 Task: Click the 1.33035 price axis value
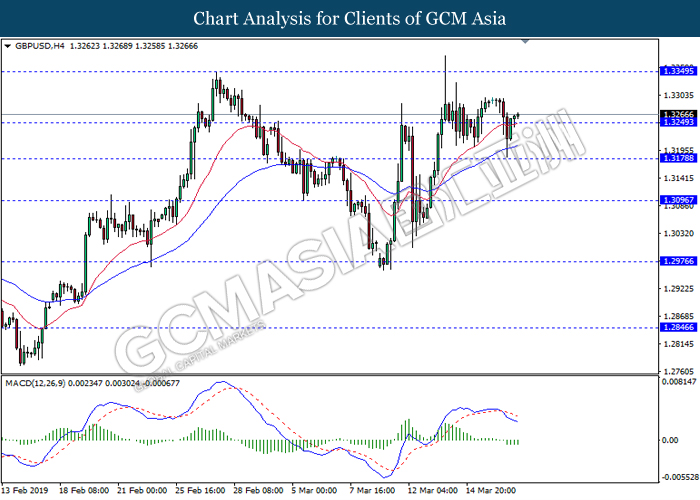679,95
